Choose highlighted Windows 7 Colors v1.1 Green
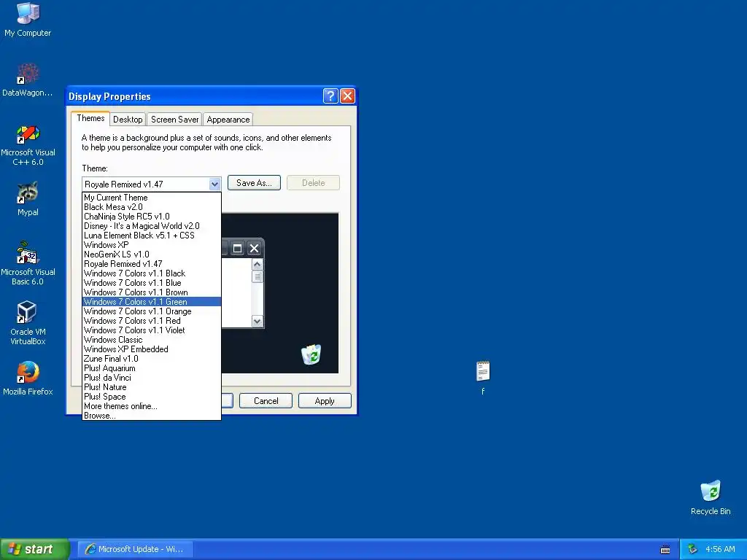This screenshot has width=747, height=560. 152,302
